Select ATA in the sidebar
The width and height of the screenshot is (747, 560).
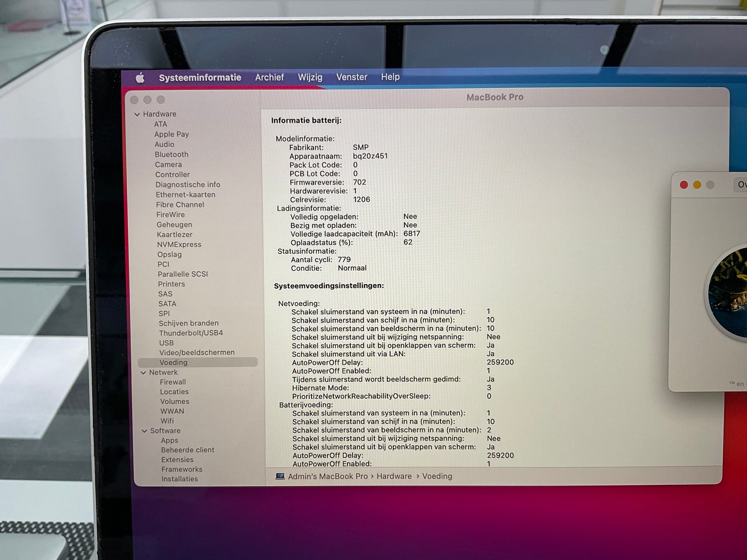click(x=161, y=124)
